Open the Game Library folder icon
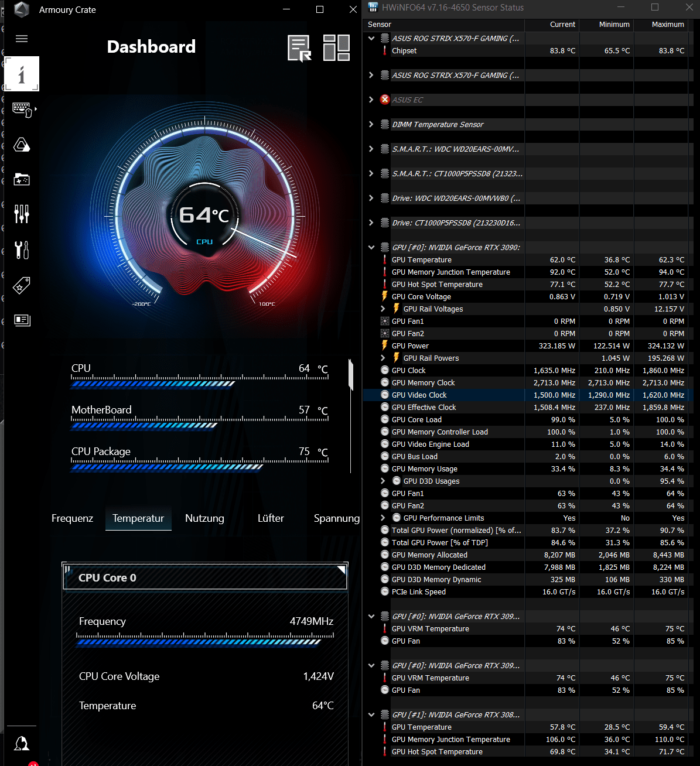 22,179
